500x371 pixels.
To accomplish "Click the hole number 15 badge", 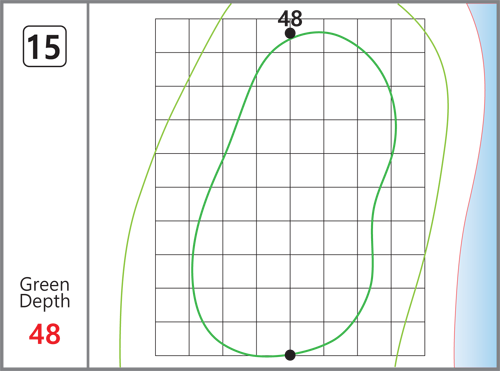I will coord(45,46).
